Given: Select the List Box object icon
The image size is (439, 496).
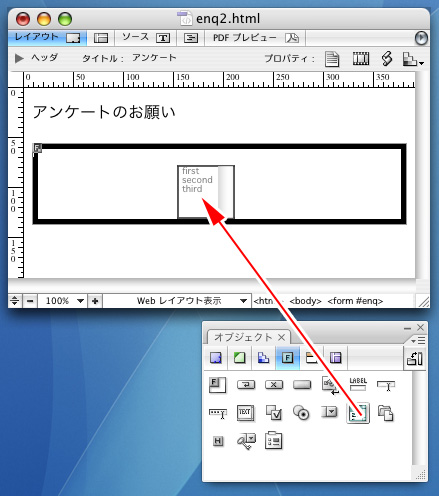Looking at the screenshot, I should [358, 413].
